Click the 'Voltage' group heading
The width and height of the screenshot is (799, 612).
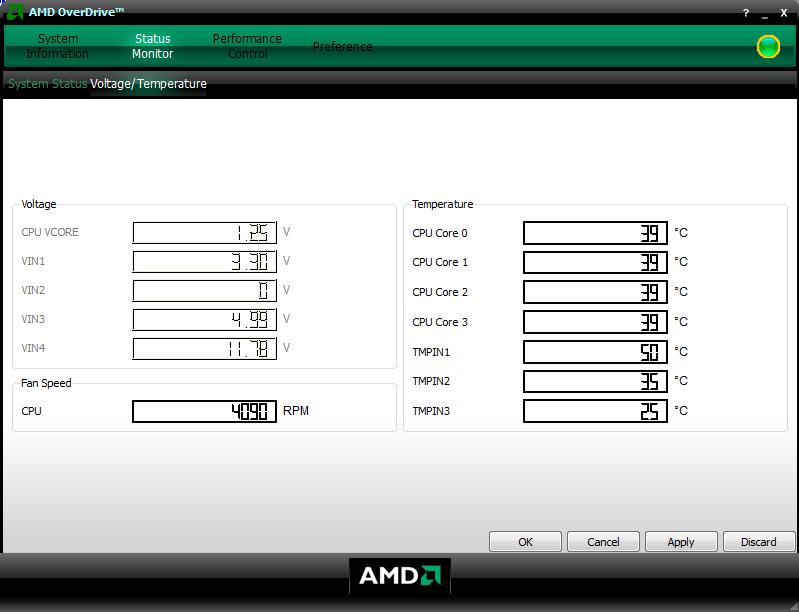click(39, 204)
